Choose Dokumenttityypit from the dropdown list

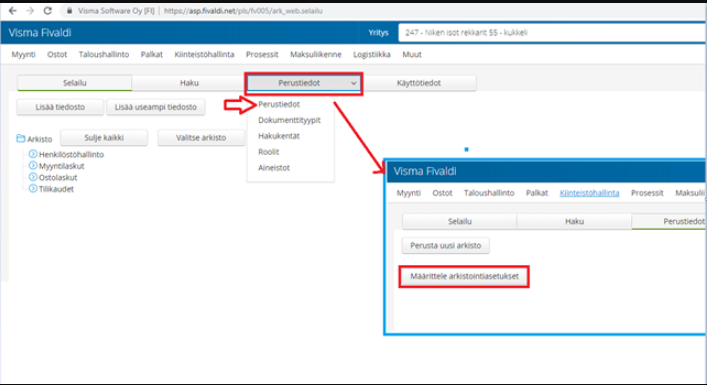[x=289, y=120]
